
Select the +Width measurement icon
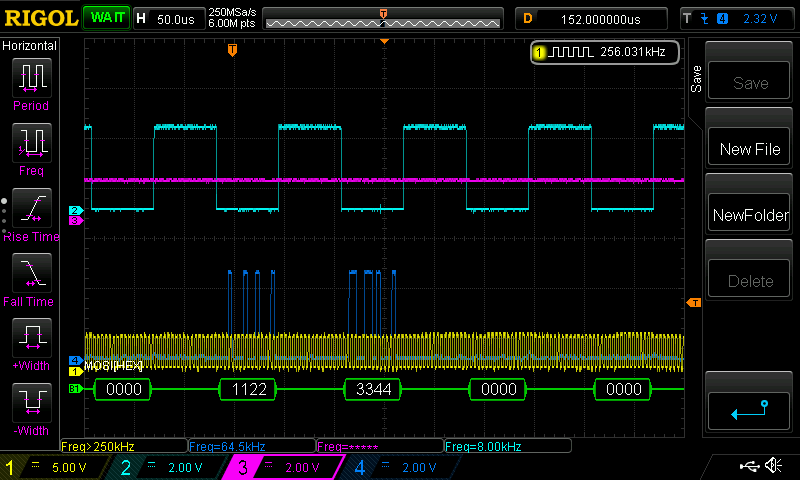(x=32, y=337)
